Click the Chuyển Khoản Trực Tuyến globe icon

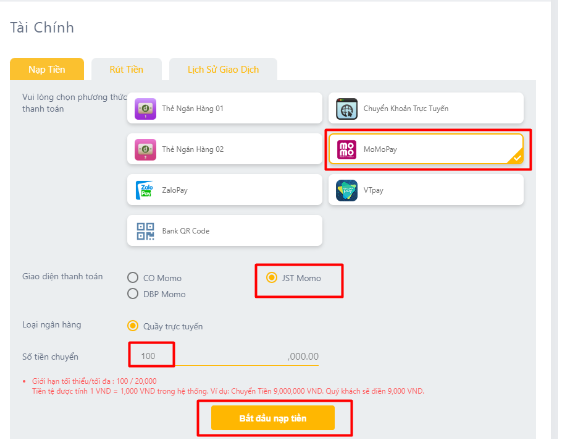[x=347, y=109]
